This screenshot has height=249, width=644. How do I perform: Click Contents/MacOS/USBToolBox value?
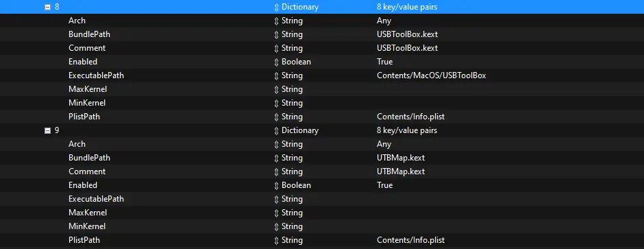(431, 75)
